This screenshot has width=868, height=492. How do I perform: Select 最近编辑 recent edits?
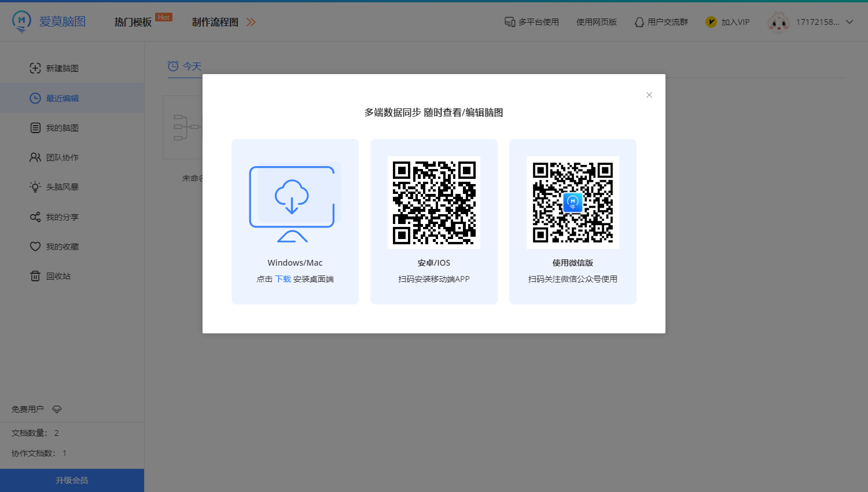(72, 98)
